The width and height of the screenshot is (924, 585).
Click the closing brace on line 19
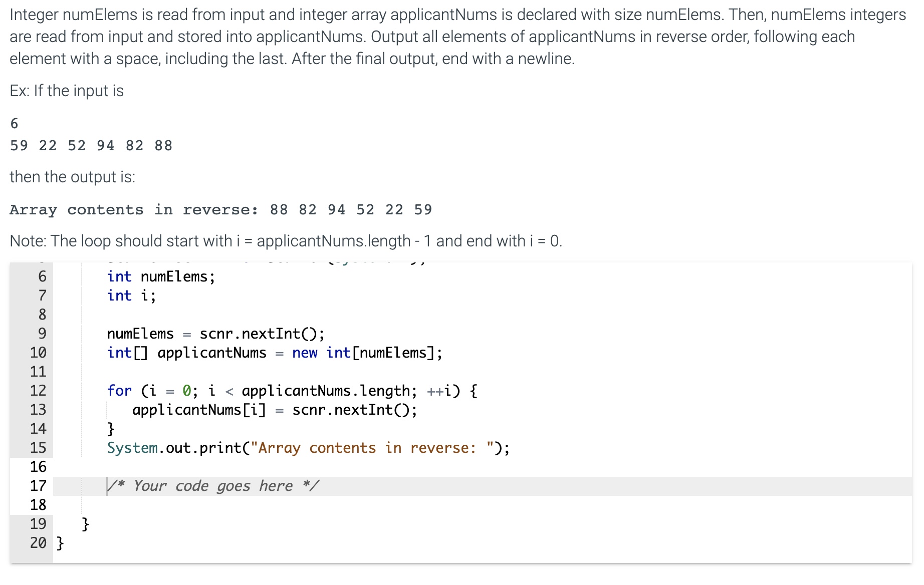(x=85, y=524)
